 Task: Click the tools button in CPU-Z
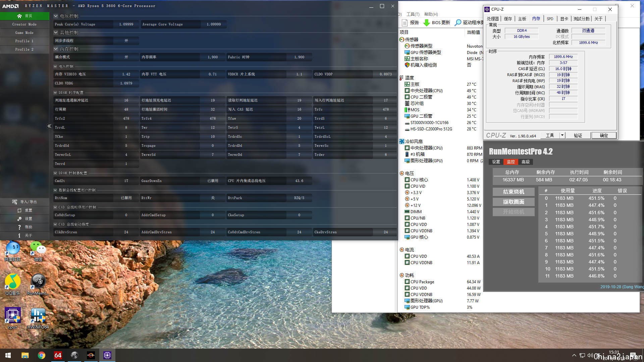point(550,135)
